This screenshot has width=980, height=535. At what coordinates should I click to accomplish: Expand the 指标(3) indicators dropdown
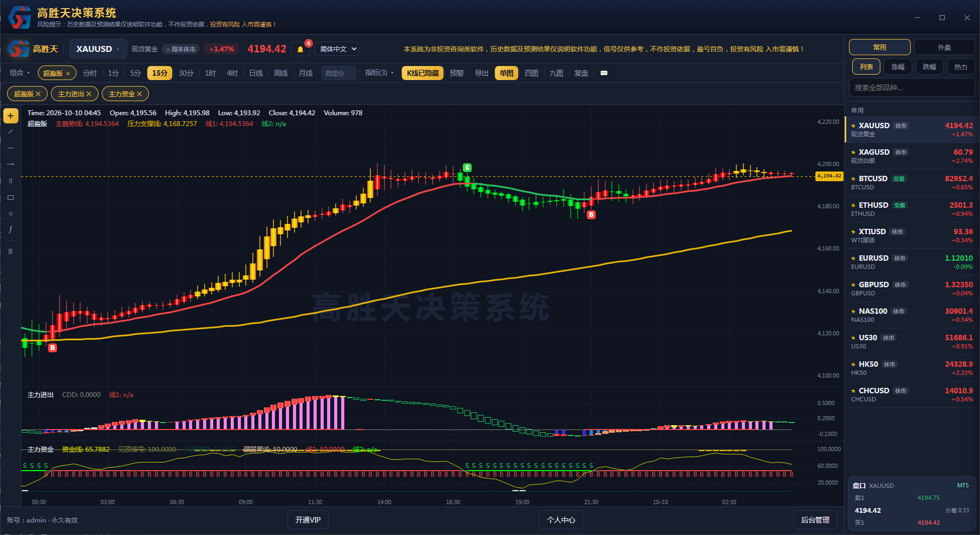[379, 73]
